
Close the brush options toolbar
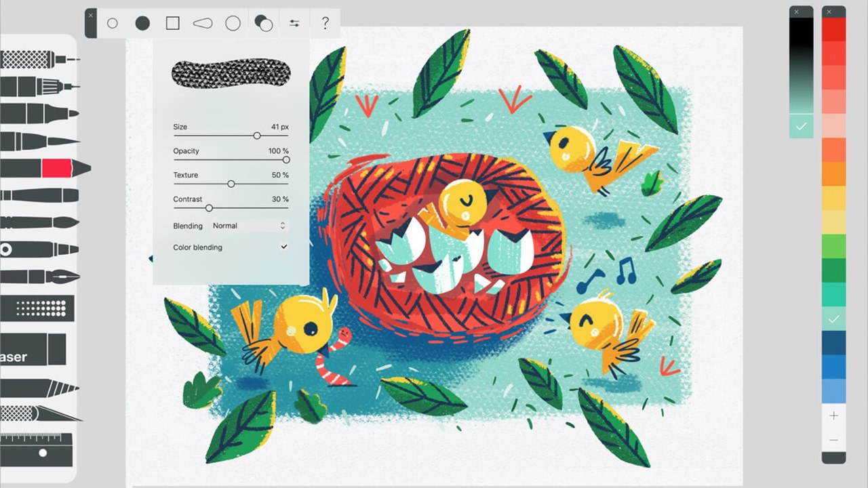[91, 14]
